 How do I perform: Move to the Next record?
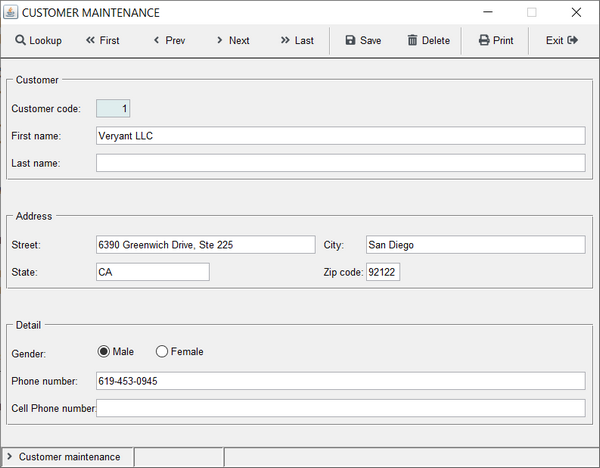232,41
